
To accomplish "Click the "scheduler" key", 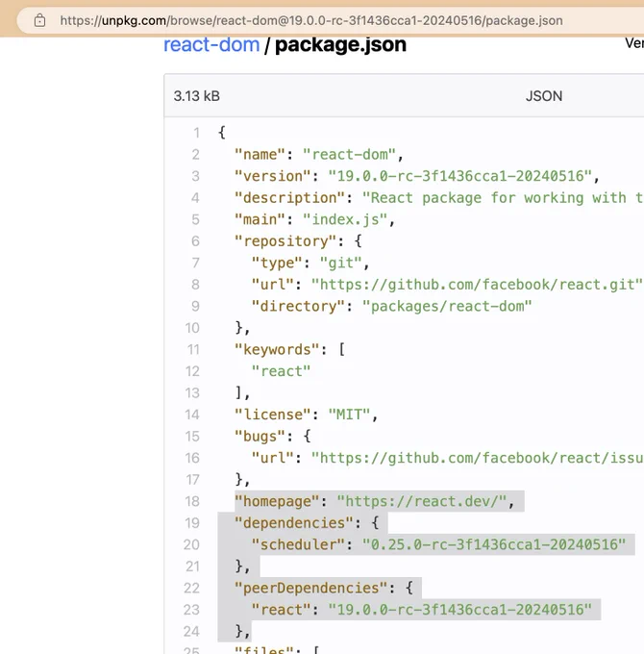I will point(298,544).
